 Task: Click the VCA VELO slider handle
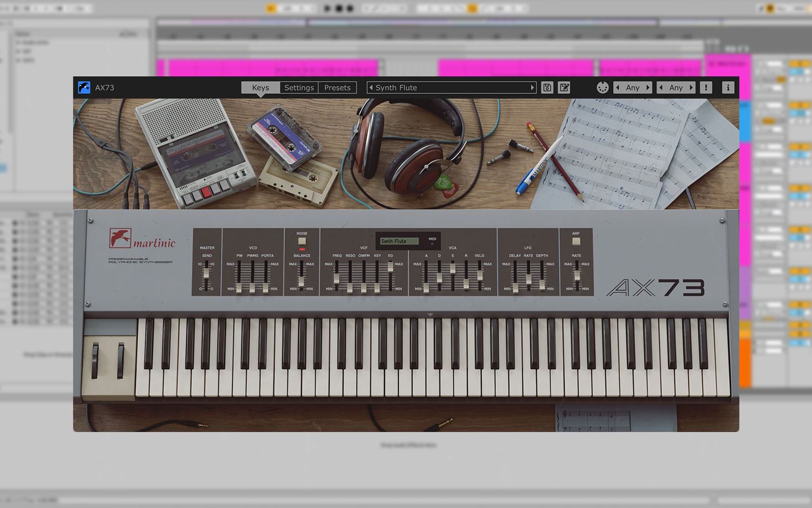pos(480,276)
